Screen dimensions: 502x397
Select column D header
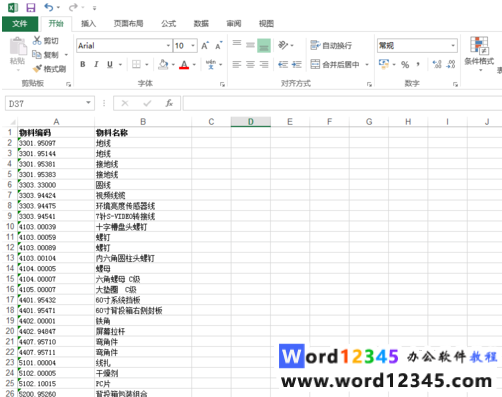251,122
